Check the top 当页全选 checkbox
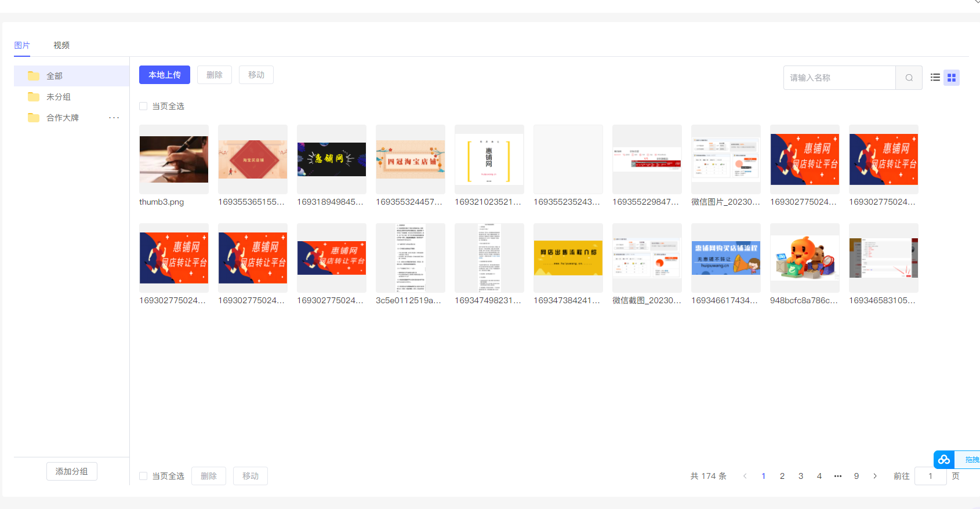 [143, 106]
